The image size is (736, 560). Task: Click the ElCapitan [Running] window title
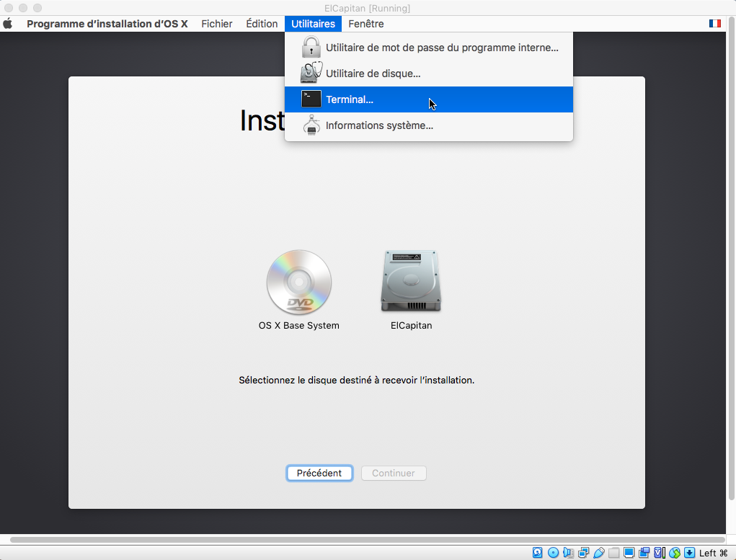coord(367,9)
